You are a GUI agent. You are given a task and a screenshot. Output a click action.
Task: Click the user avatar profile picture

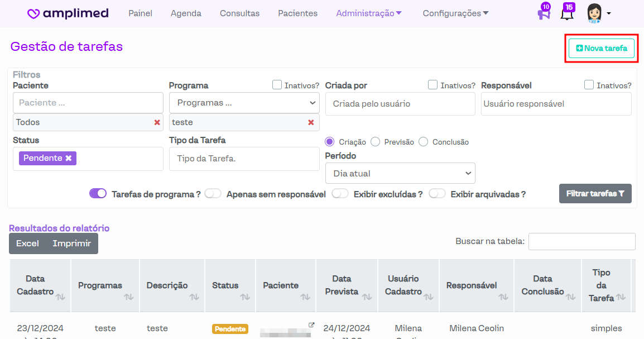click(x=595, y=13)
